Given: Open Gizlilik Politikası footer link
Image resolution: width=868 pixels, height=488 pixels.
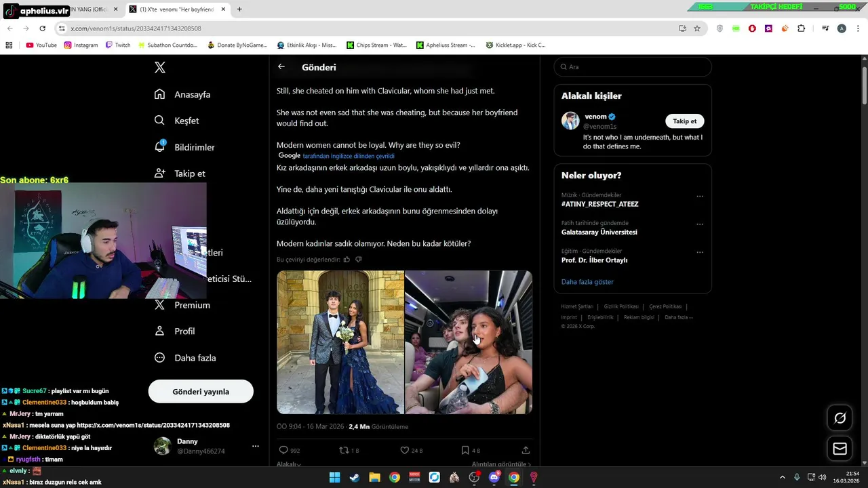Looking at the screenshot, I should (x=621, y=306).
